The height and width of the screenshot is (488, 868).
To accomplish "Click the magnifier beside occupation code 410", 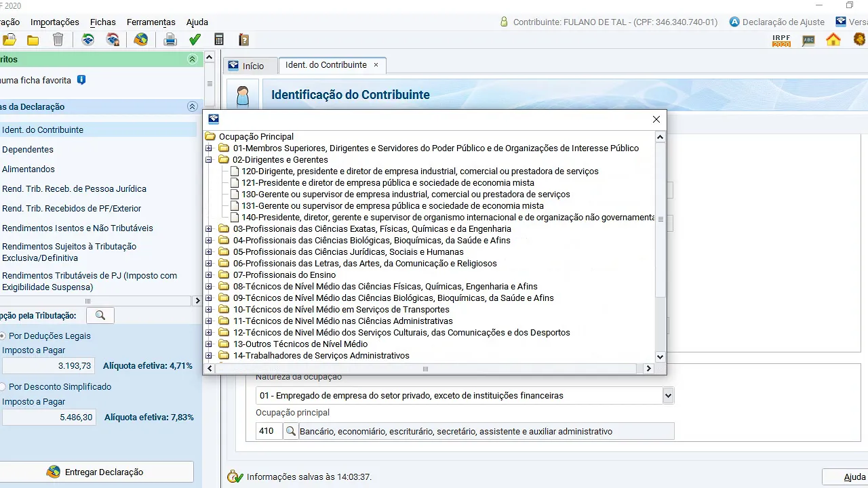I will 290,431.
